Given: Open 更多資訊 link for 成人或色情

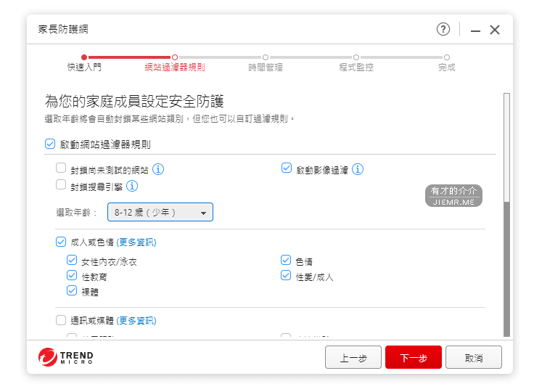Looking at the screenshot, I should [x=136, y=242].
